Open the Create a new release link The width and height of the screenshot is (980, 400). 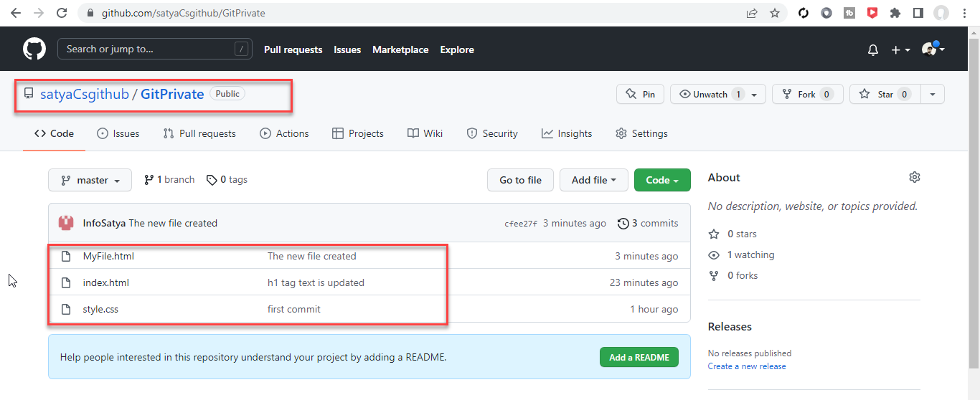tap(746, 366)
